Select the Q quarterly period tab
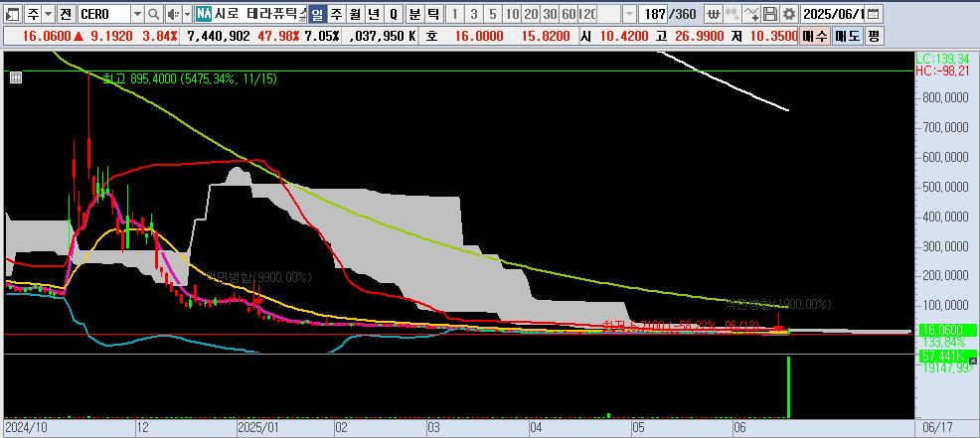This screenshot has width=980, height=438. click(x=394, y=13)
